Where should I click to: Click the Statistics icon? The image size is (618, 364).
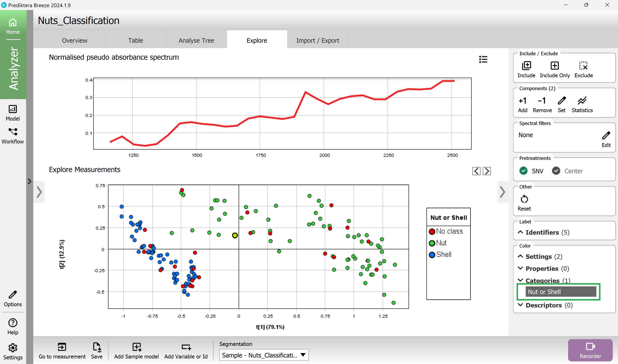tap(582, 100)
